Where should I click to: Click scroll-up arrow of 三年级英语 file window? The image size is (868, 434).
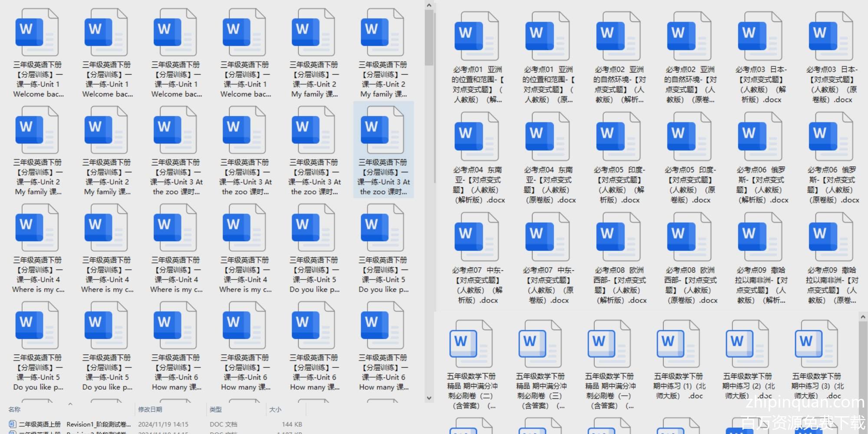click(429, 5)
